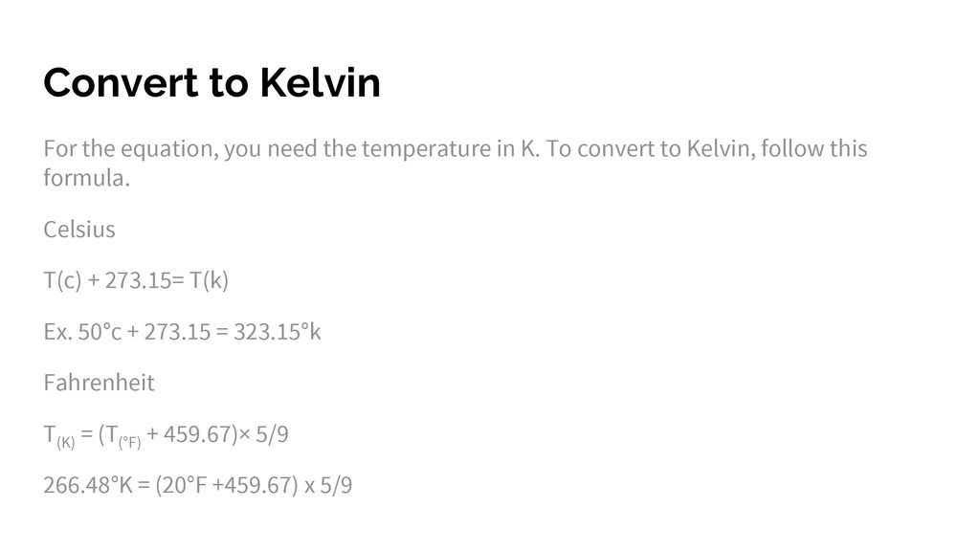Click the subscript '(K)' in the Fahrenheit formula
The image size is (980, 551).
[x=66, y=442]
